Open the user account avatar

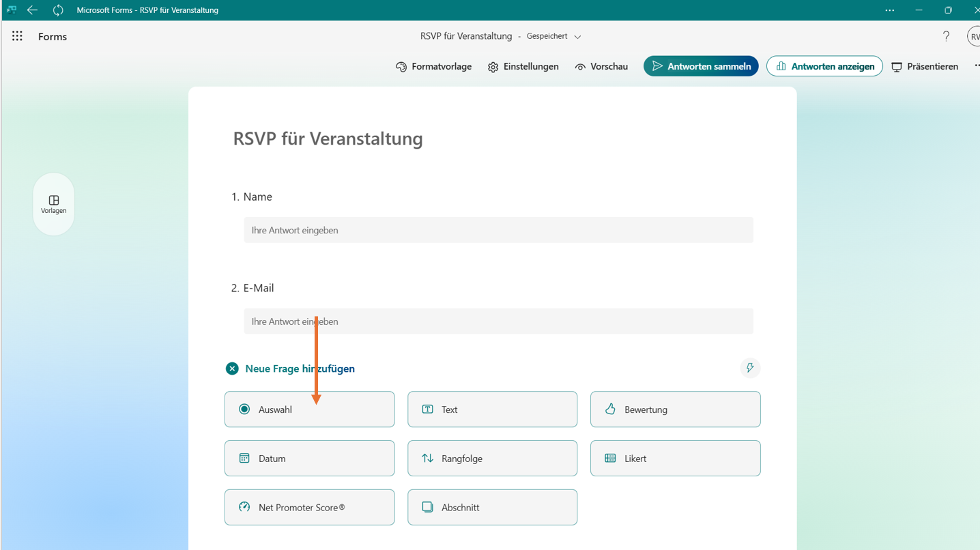[x=974, y=36]
